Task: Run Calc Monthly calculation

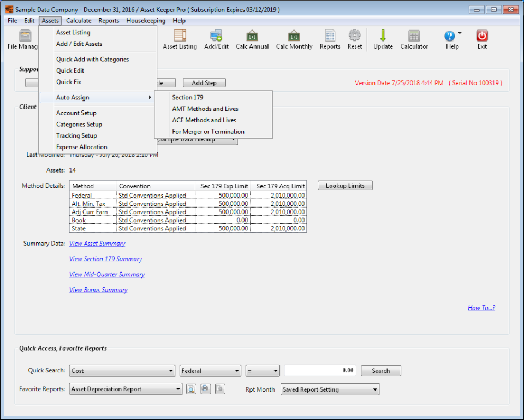Action: click(294, 38)
